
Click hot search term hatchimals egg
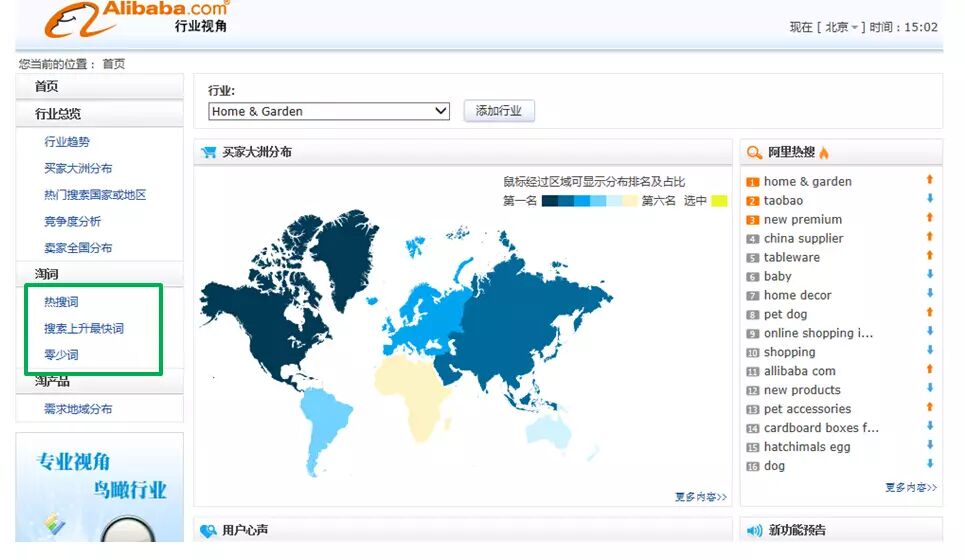tap(807, 447)
